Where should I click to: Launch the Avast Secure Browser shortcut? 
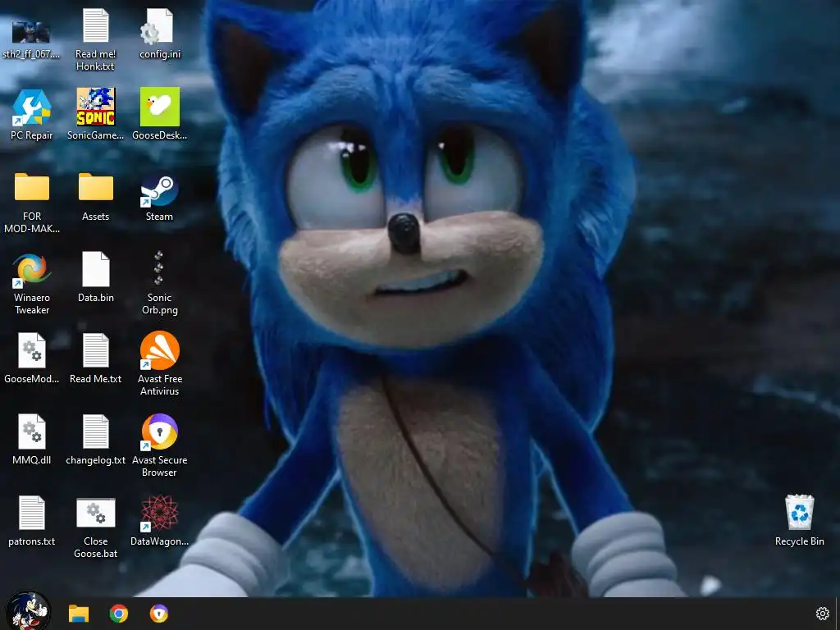(159, 431)
